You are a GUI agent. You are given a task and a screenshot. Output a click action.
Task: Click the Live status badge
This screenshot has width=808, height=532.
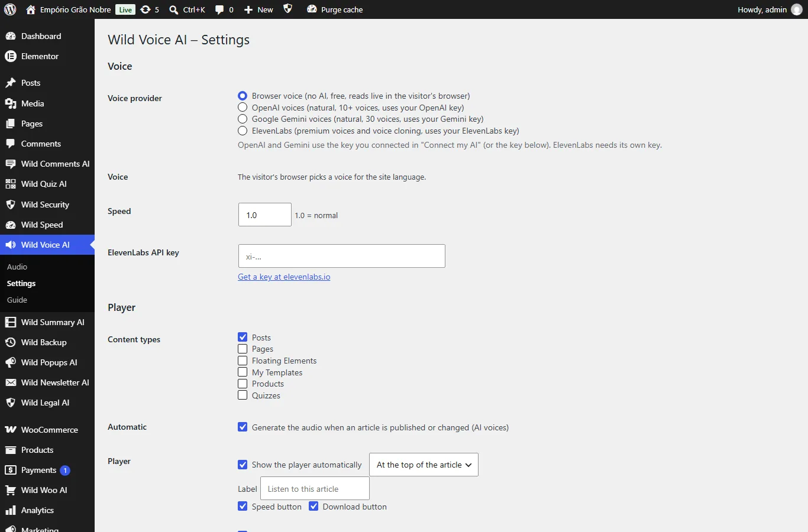pos(125,9)
